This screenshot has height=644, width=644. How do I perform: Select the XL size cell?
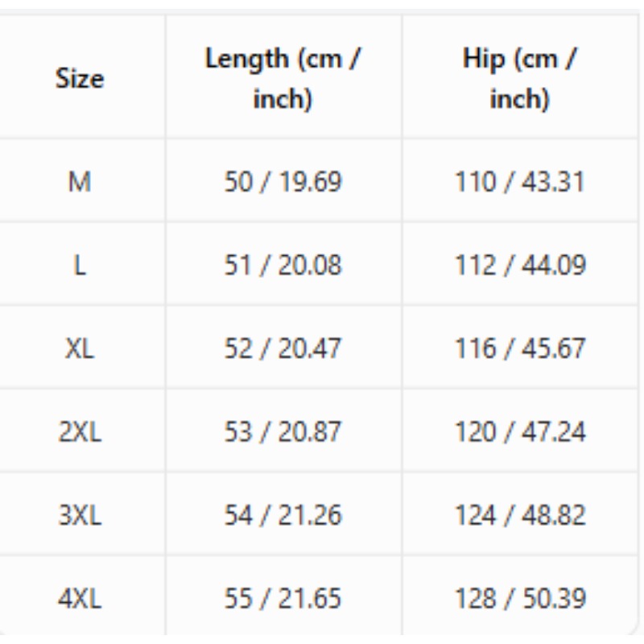tap(80, 348)
